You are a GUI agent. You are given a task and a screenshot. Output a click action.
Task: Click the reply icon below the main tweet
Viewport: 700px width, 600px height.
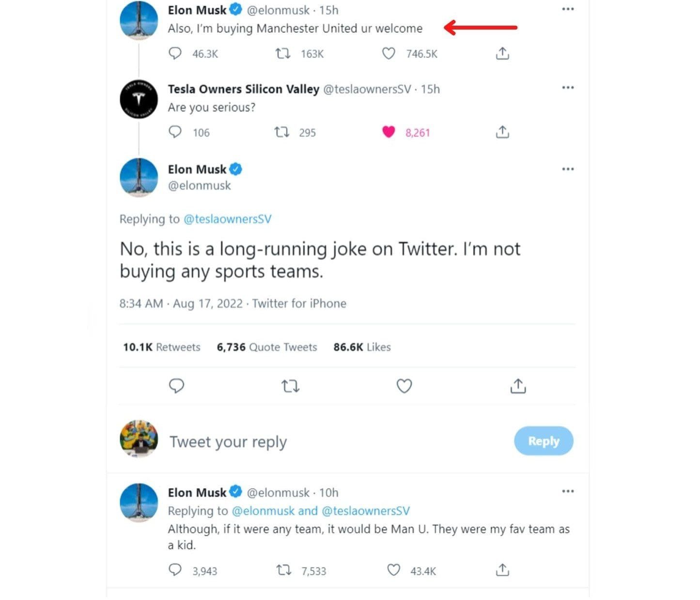pos(177,386)
